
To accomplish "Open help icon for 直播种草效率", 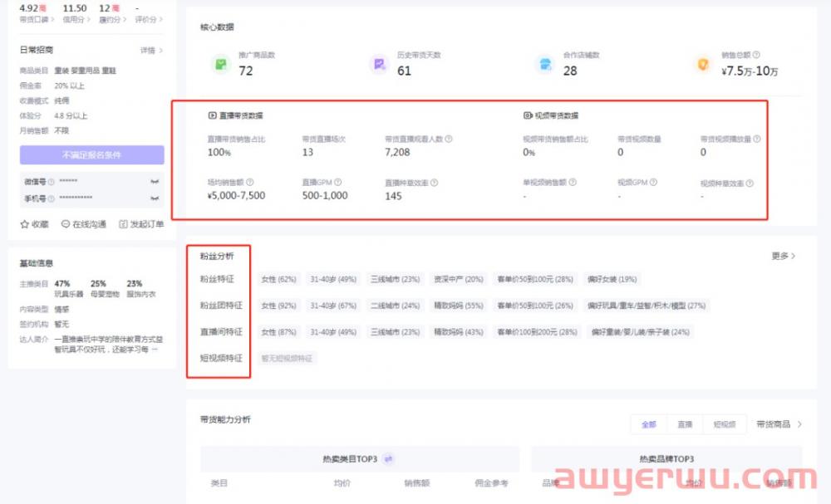I will [x=434, y=183].
